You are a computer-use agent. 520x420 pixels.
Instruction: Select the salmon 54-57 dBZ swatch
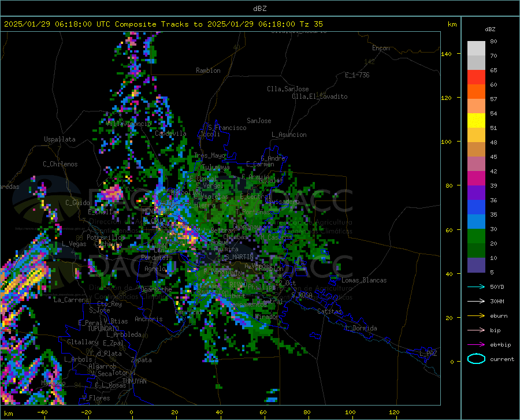(x=476, y=106)
